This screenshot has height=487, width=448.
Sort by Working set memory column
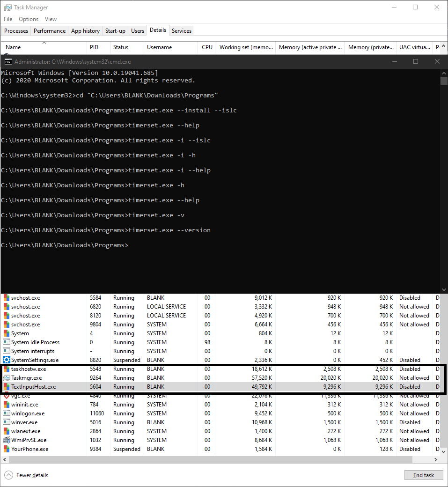246,47
